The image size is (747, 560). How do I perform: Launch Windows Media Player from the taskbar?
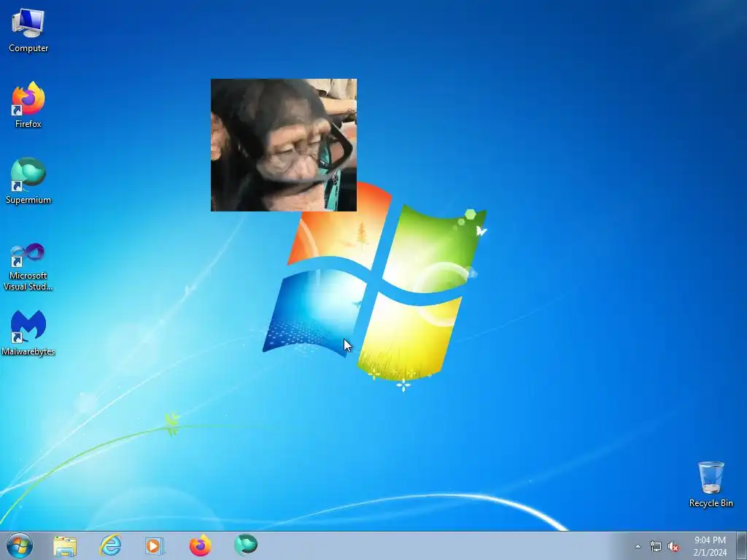155,545
